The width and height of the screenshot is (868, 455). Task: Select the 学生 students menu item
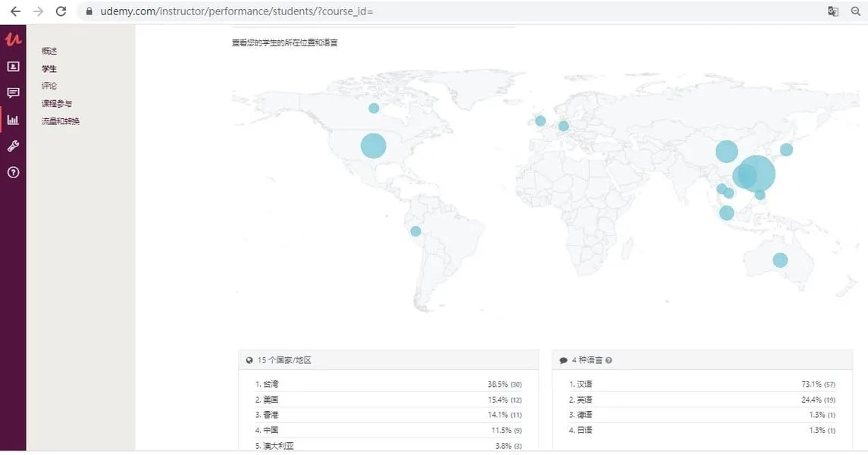(x=49, y=69)
